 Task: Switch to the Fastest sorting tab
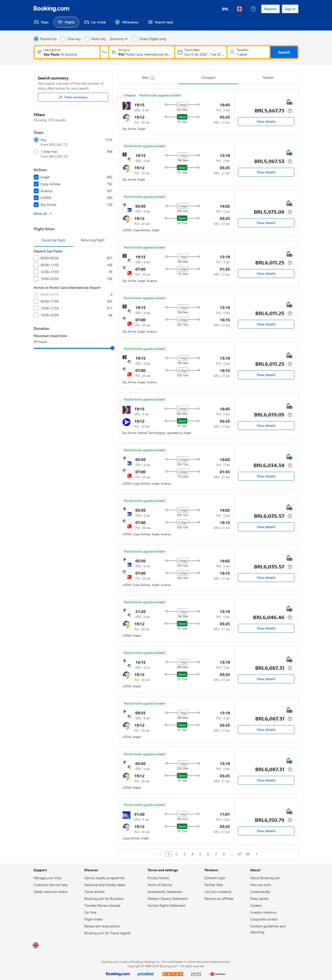(268, 78)
